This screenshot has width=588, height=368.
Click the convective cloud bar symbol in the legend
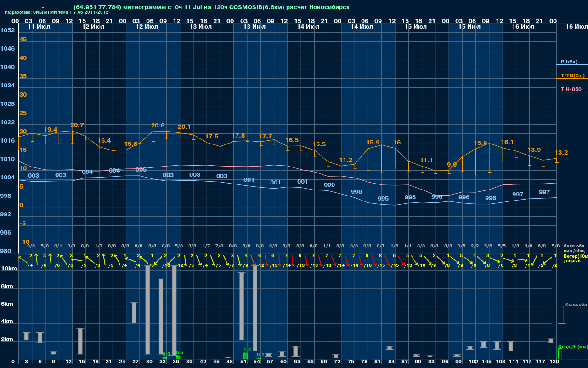pyautogui.click(x=561, y=315)
